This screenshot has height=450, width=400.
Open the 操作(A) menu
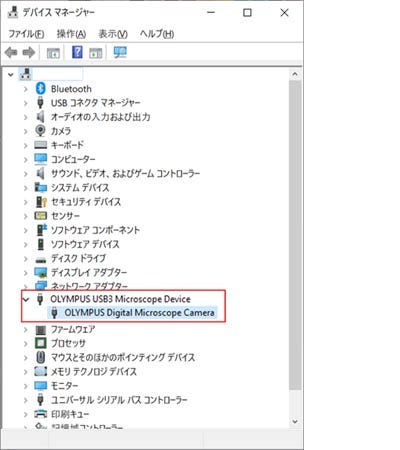pos(71,34)
